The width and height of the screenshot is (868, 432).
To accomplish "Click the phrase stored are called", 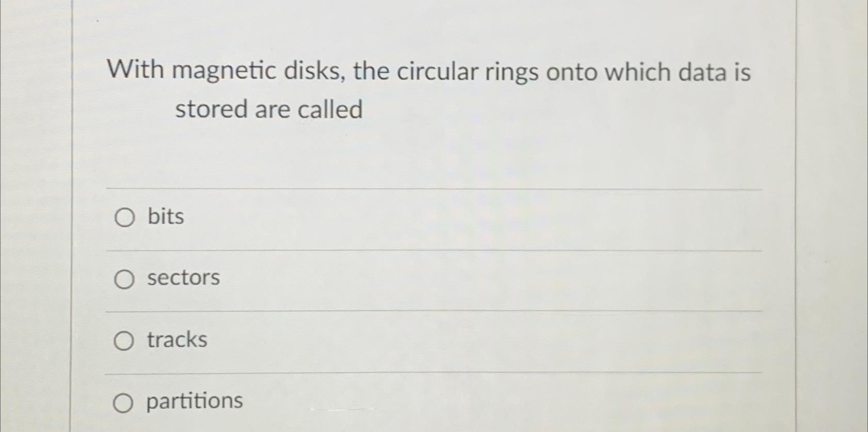I will 268,109.
